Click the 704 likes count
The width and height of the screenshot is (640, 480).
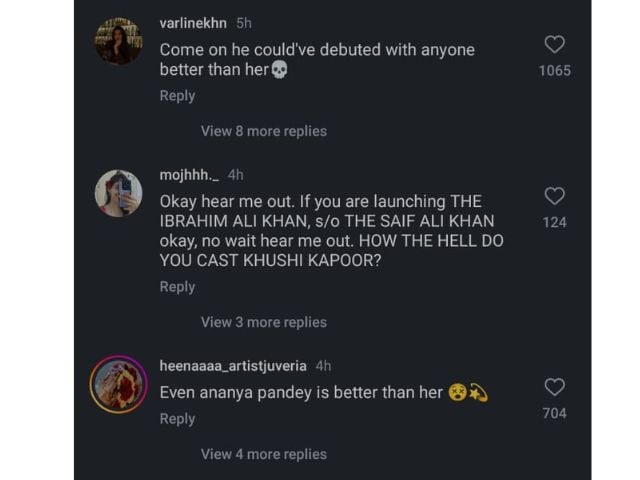coord(554,413)
